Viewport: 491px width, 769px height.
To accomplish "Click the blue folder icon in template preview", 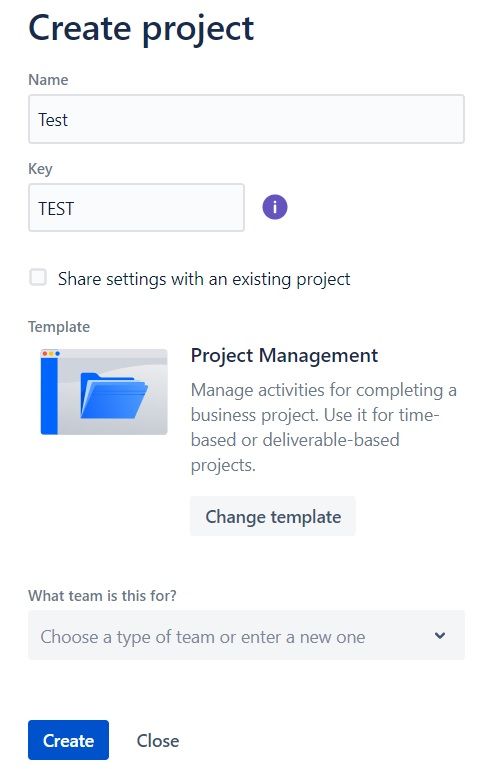I will click(114, 395).
